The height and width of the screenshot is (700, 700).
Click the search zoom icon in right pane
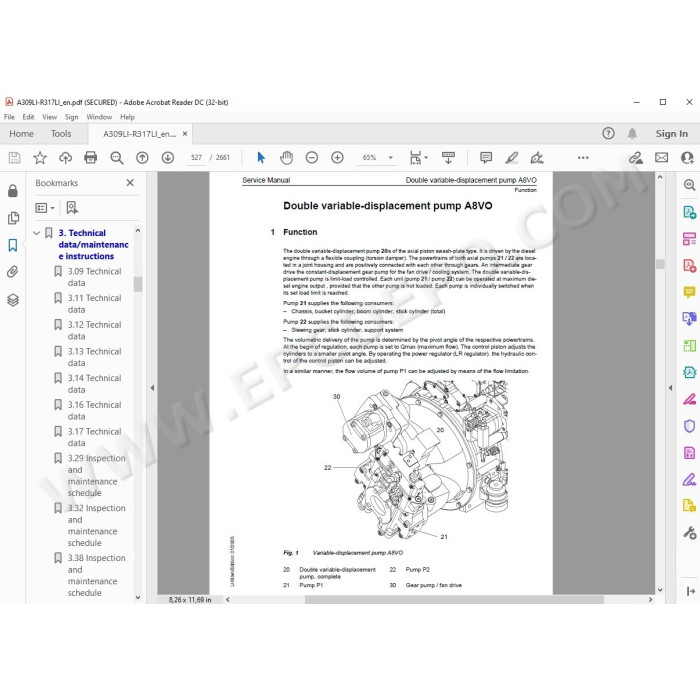pyautogui.click(x=689, y=185)
